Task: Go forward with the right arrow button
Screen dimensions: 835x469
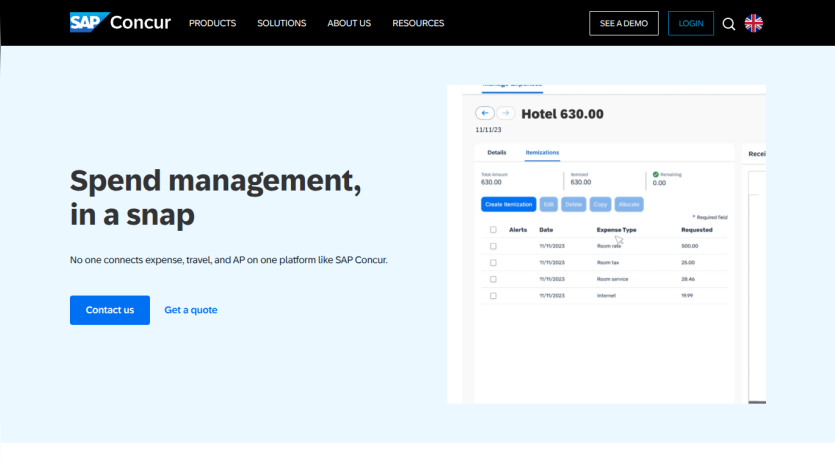Action: tap(505, 113)
